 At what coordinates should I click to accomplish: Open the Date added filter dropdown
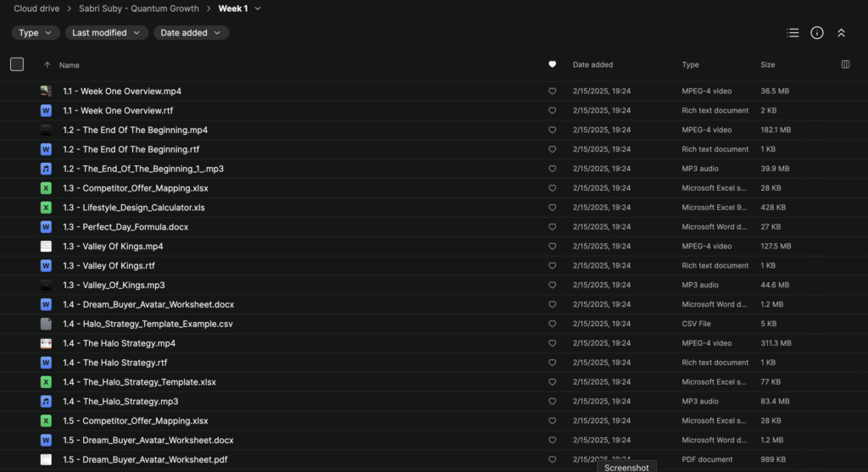(x=191, y=33)
